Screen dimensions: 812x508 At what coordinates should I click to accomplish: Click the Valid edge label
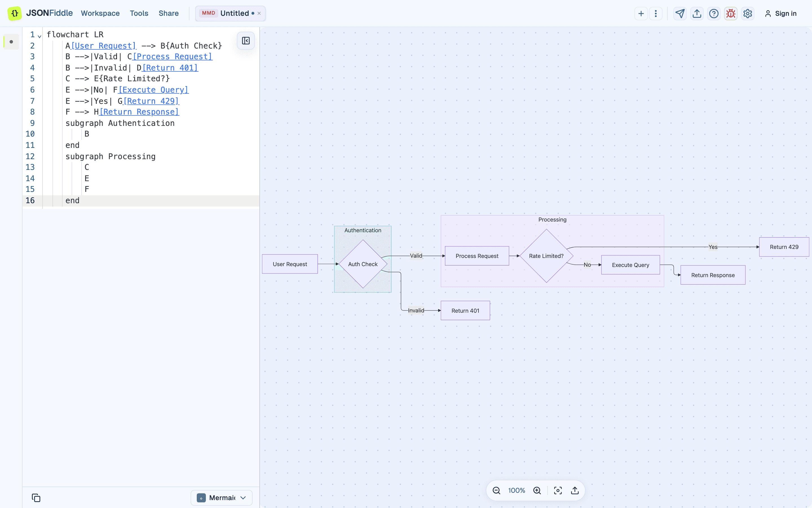pos(416,256)
